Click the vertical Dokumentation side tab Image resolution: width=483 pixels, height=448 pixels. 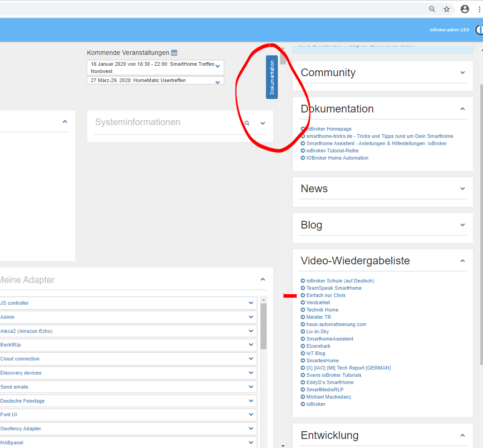coord(271,77)
